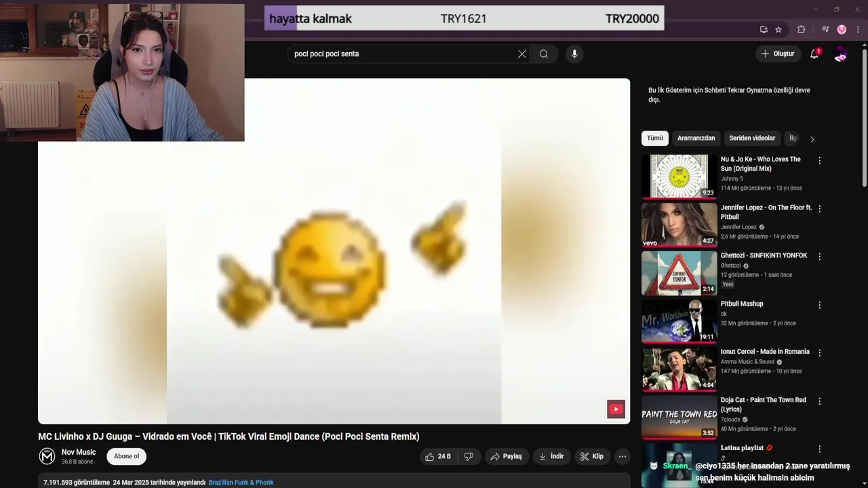The width and height of the screenshot is (868, 488).
Task: Start voice search with microphone icon
Action: tap(574, 54)
